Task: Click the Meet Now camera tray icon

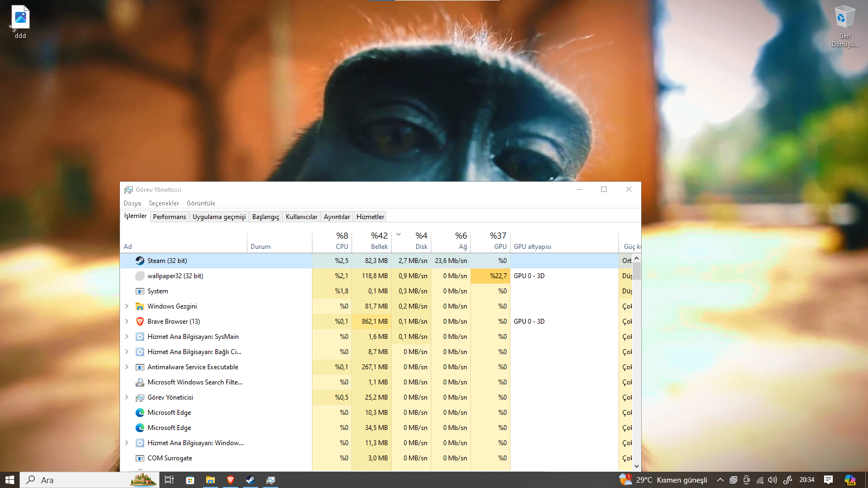Action: click(x=746, y=480)
